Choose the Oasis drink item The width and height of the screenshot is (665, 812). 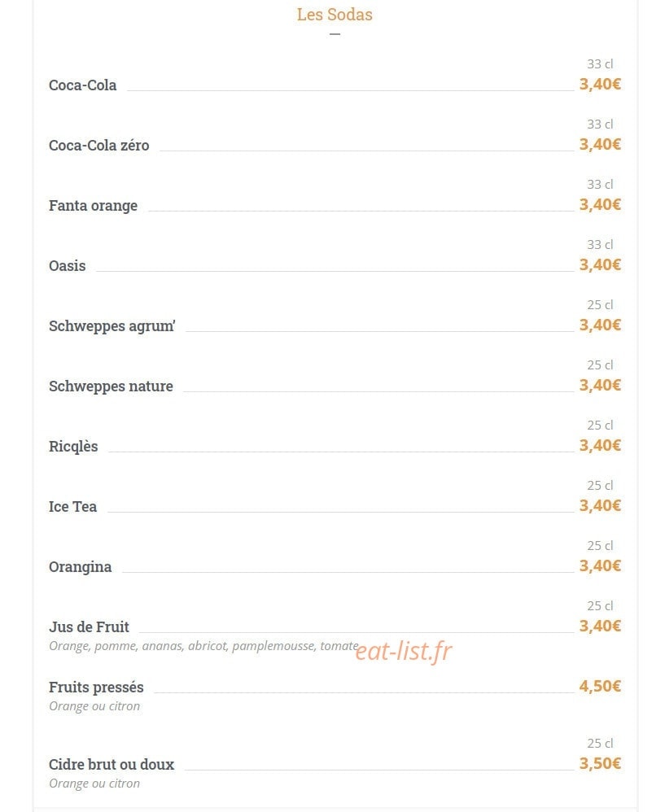tap(68, 266)
